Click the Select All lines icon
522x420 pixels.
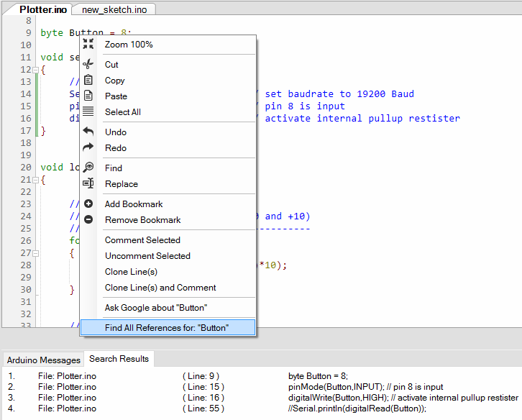[x=88, y=111]
